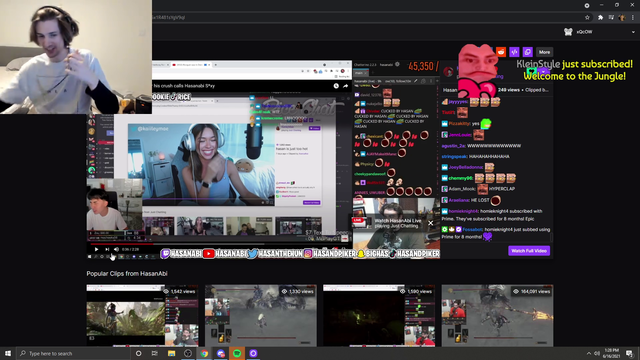This screenshot has height=360, width=640.
Task: Mute the embedded video volume
Action: click(116, 249)
